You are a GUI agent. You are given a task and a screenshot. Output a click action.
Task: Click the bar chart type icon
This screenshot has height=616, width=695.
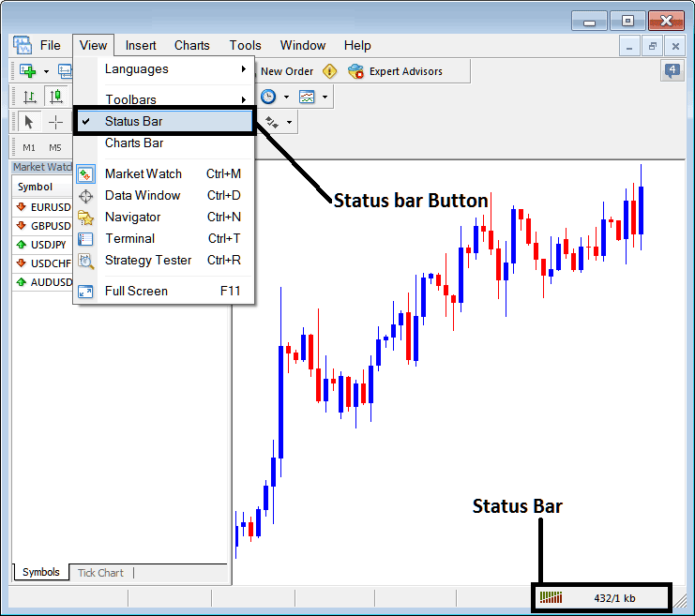click(29, 96)
